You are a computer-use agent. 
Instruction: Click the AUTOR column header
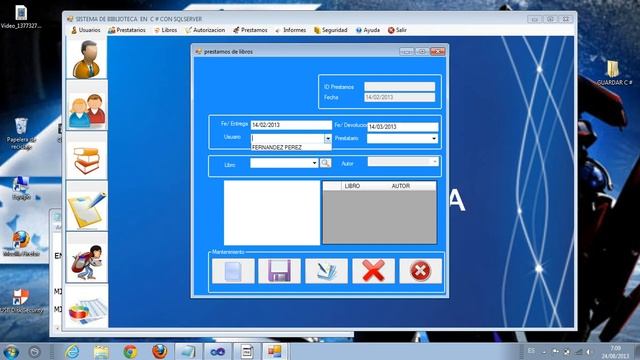(x=400, y=186)
